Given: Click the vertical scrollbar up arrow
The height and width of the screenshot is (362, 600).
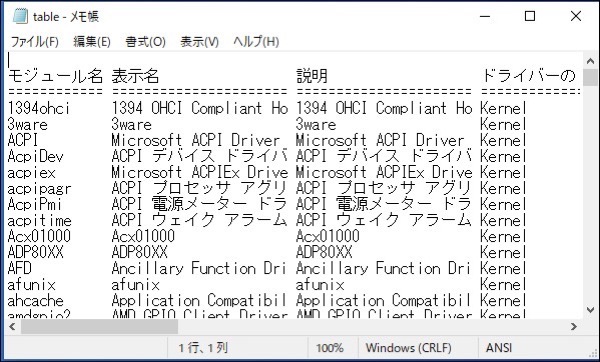Looking at the screenshot, I should [590, 61].
